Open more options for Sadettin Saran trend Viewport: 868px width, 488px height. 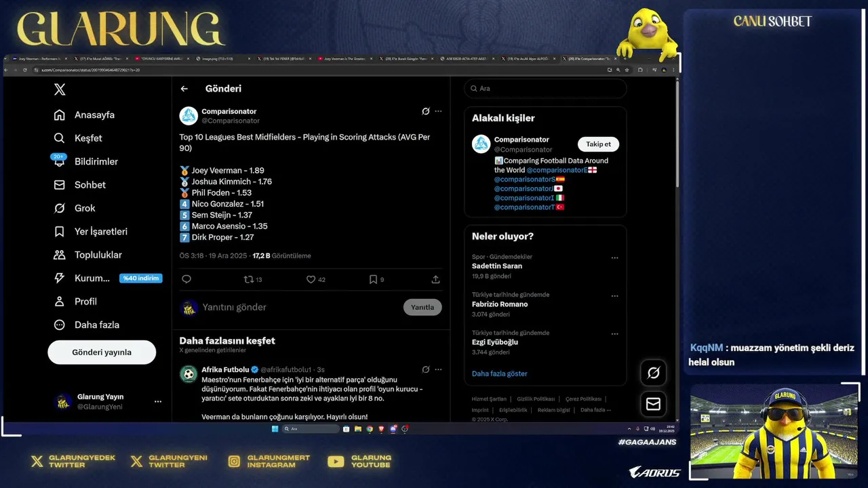coord(614,258)
